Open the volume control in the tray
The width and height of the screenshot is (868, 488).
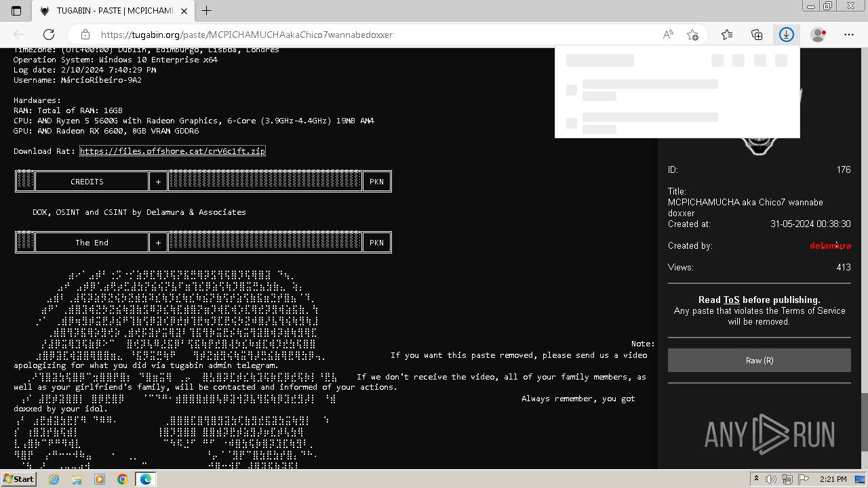click(772, 479)
